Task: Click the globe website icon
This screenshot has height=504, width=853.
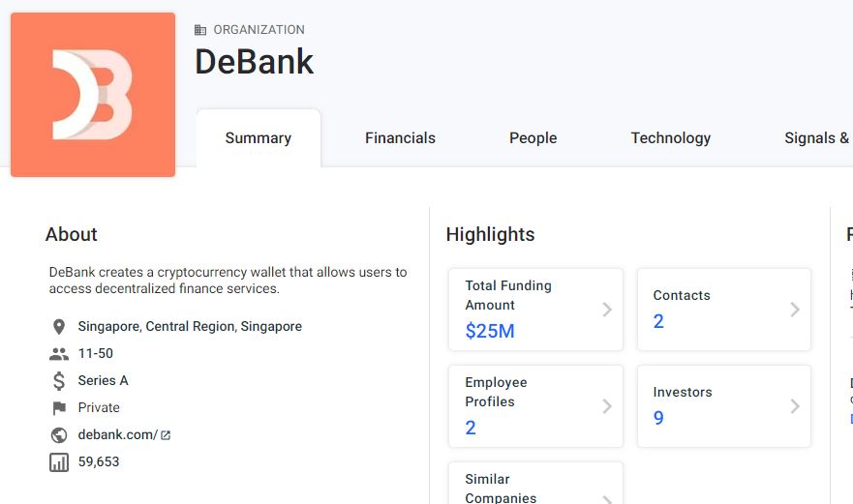Action: 59,435
